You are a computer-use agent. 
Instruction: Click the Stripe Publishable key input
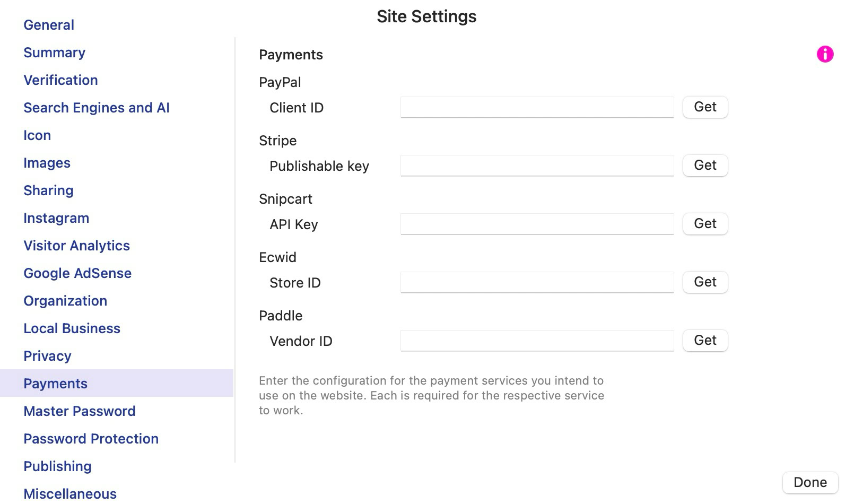[537, 166]
